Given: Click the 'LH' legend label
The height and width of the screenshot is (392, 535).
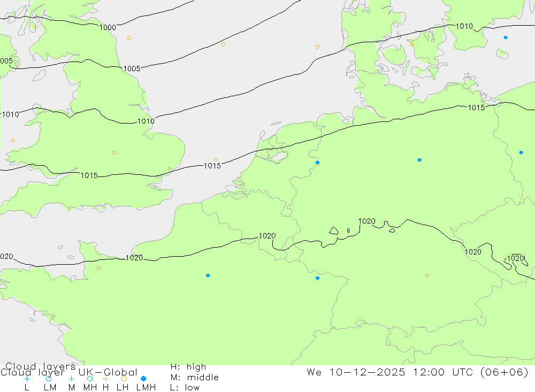Looking at the screenshot, I should pyautogui.click(x=123, y=388).
